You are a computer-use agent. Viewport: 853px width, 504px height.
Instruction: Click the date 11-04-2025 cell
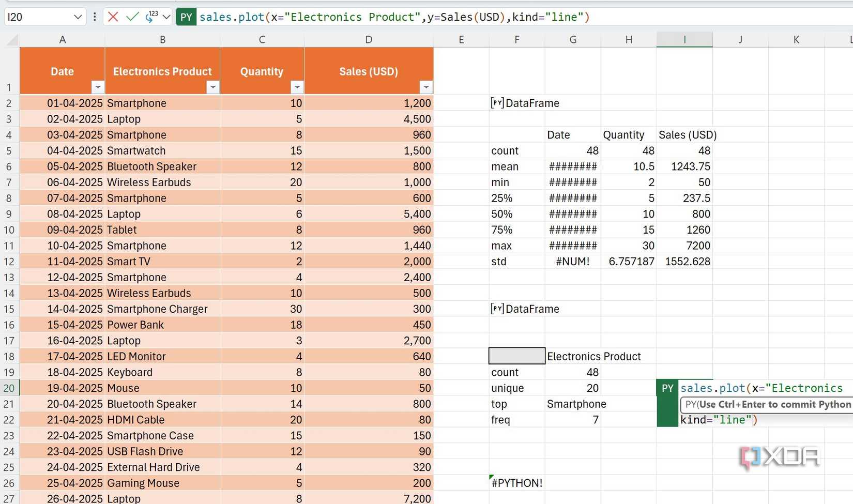click(62, 262)
